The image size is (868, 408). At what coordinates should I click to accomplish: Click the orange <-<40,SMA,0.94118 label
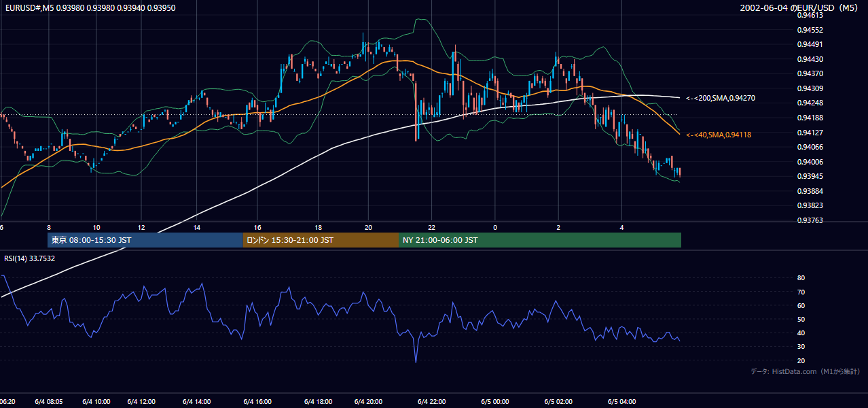(719, 135)
